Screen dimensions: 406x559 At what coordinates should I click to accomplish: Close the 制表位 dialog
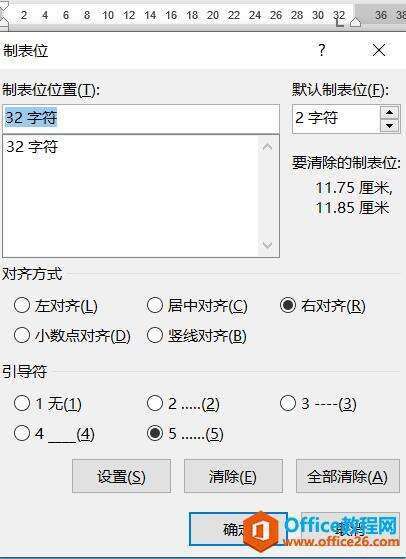pos(379,50)
